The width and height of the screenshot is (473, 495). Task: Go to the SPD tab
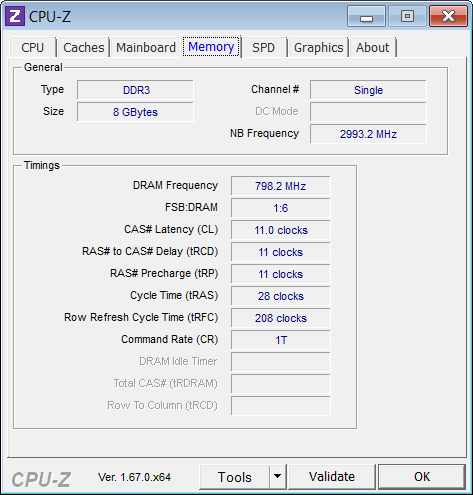pyautogui.click(x=263, y=48)
